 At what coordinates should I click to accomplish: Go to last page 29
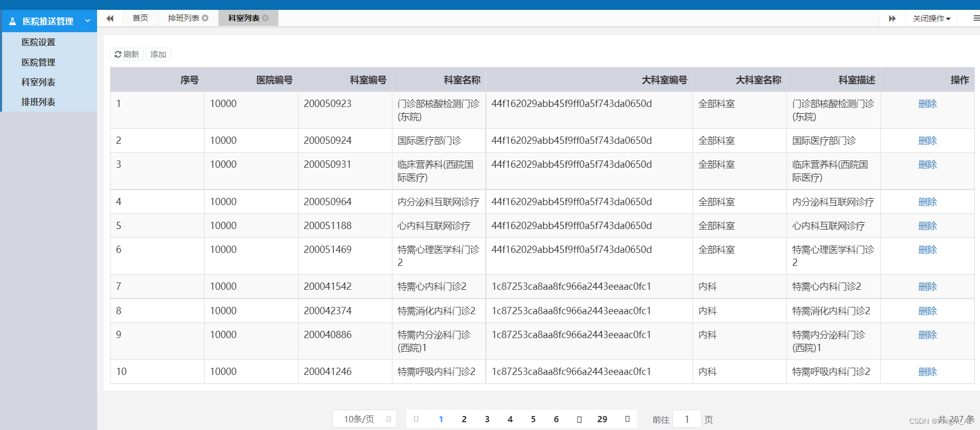(602, 419)
